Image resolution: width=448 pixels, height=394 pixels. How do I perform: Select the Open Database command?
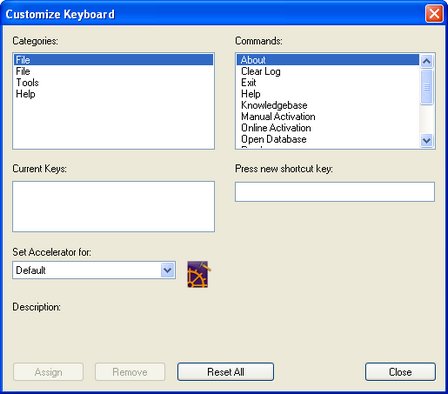coord(328,139)
